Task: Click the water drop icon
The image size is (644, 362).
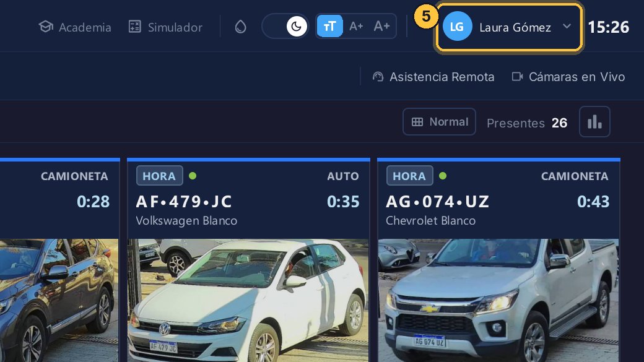Action: [240, 27]
